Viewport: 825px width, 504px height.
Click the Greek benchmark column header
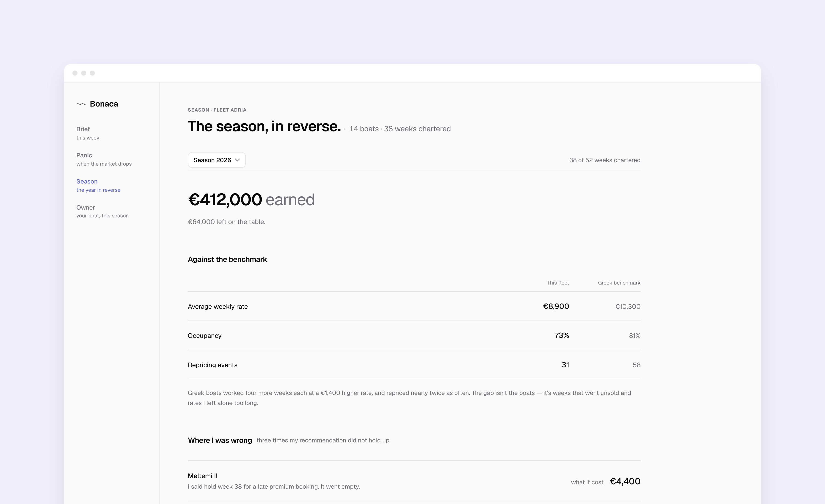click(x=619, y=283)
